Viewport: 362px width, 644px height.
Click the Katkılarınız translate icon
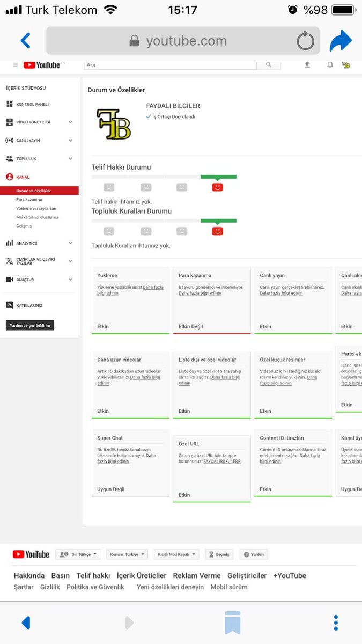(9, 305)
